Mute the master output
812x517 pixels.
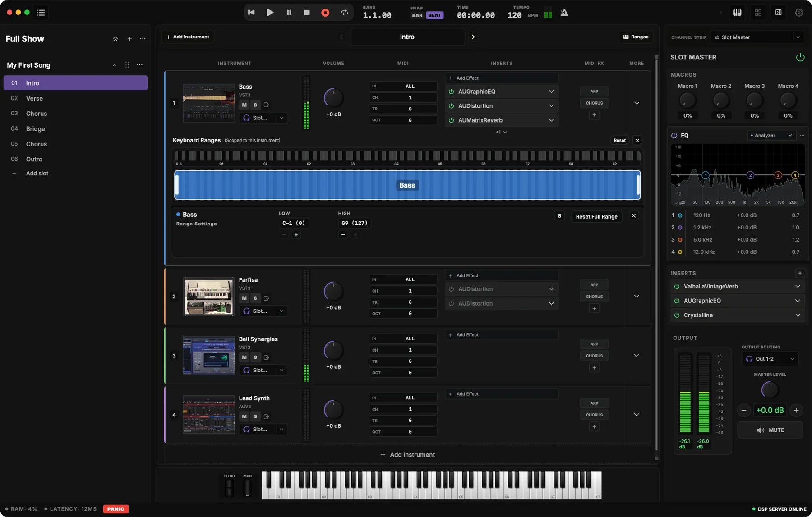click(770, 430)
